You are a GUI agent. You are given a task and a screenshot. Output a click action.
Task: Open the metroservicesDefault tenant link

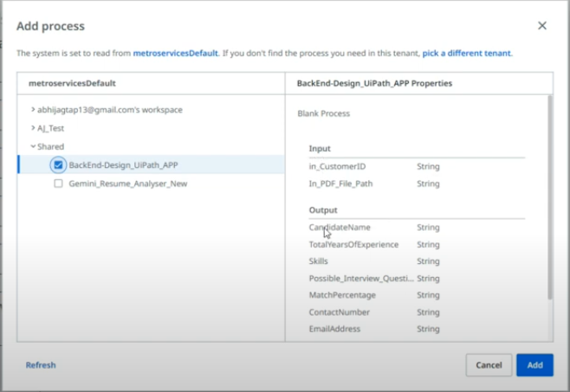[x=175, y=53]
